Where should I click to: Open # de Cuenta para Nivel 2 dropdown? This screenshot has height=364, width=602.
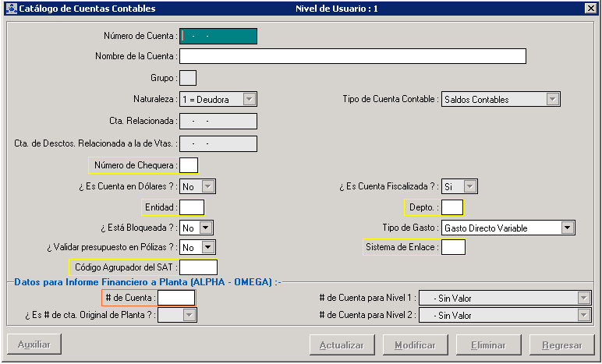coord(583,315)
